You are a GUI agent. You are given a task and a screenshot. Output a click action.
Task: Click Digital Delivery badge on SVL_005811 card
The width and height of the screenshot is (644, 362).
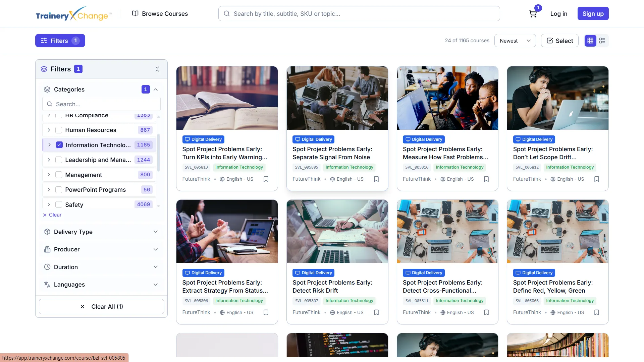(424, 273)
